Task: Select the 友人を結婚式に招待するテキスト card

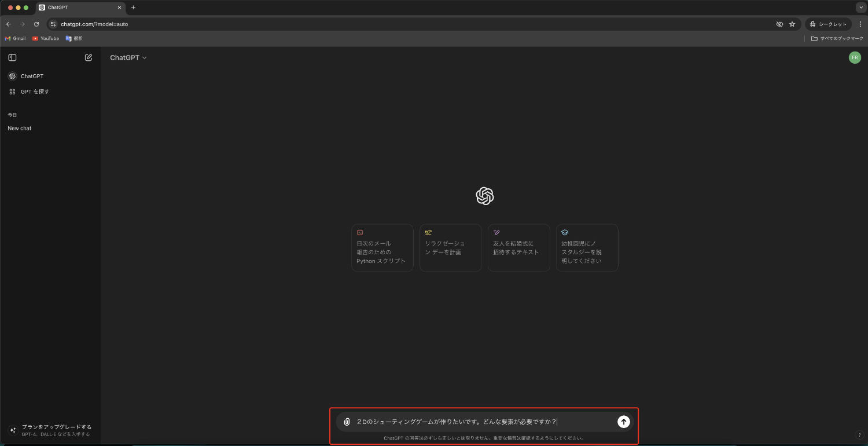Action: (519, 248)
